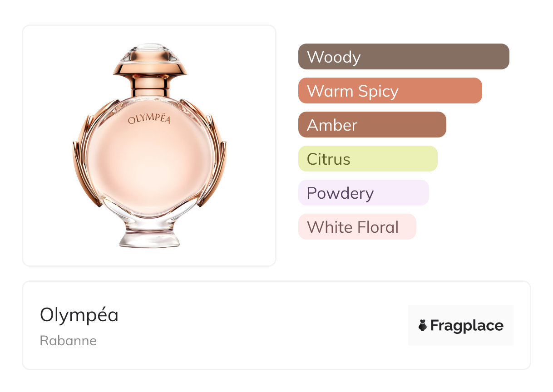The width and height of the screenshot is (553, 392).
Task: Select the Woody accord bar
Action: pos(404,57)
